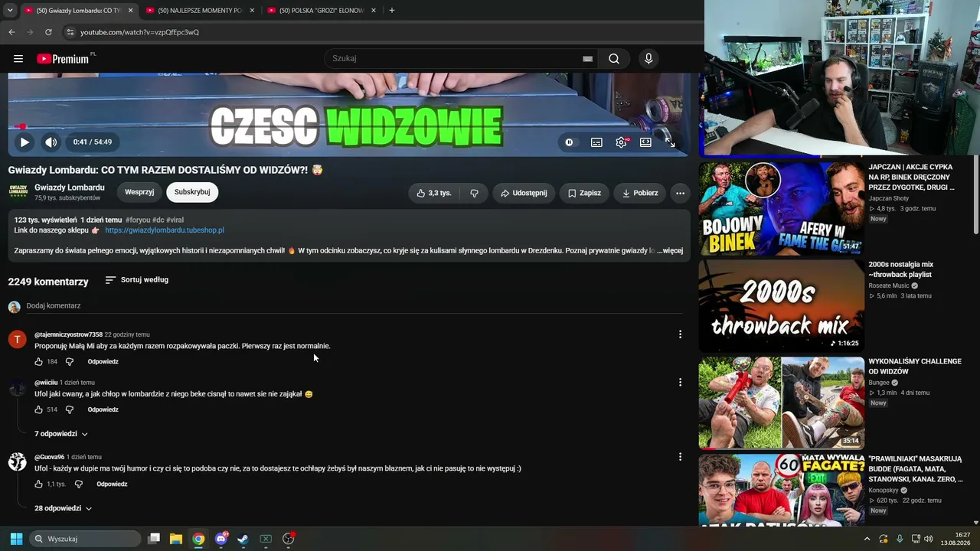This screenshot has width=980, height=551.
Task: View site information icon in address bar
Action: point(70,32)
